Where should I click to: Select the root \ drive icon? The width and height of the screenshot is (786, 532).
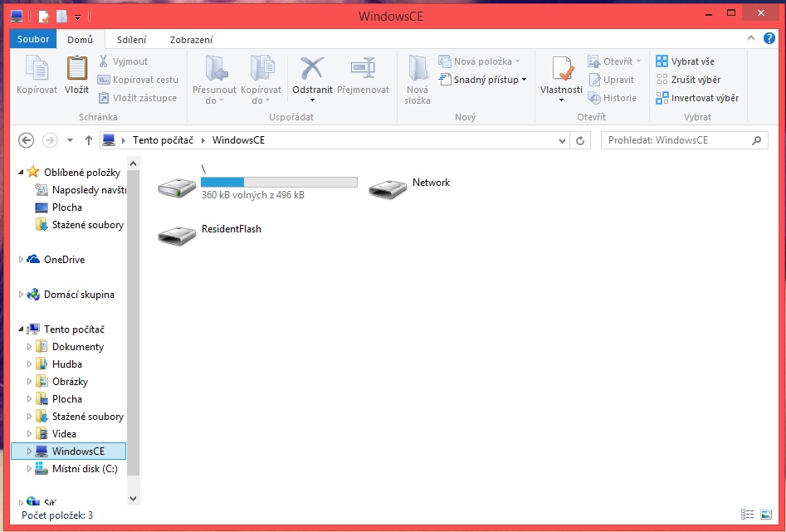pos(177,188)
